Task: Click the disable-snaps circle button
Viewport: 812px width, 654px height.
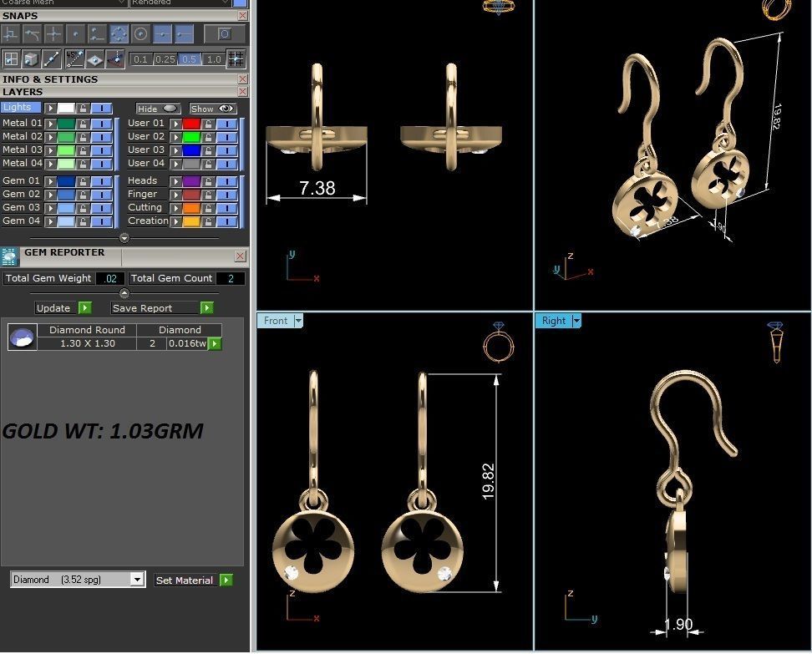Action: [224, 35]
